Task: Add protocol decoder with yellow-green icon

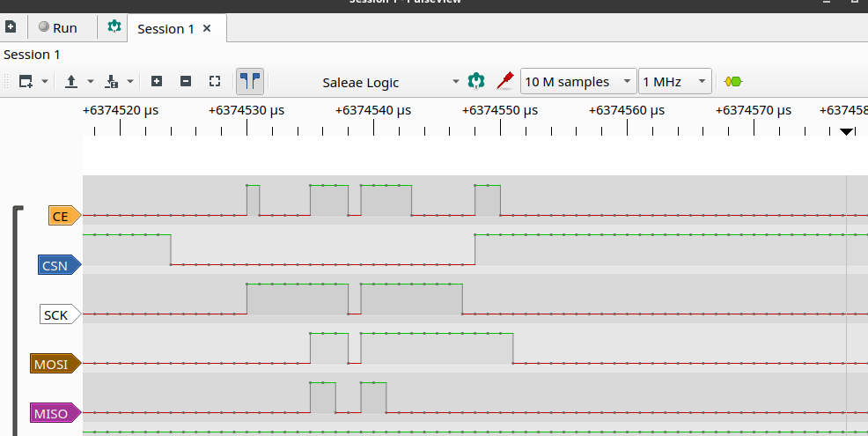Action: click(732, 82)
